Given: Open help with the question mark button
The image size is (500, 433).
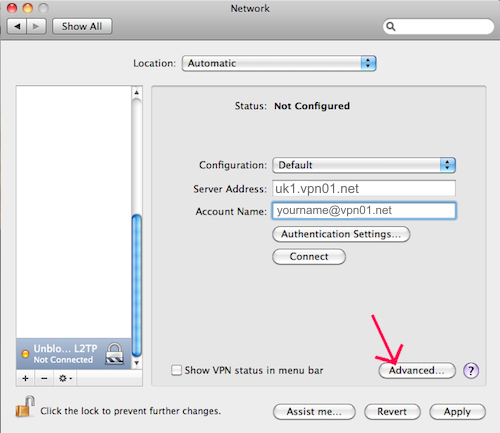Looking at the screenshot, I should coord(471,370).
